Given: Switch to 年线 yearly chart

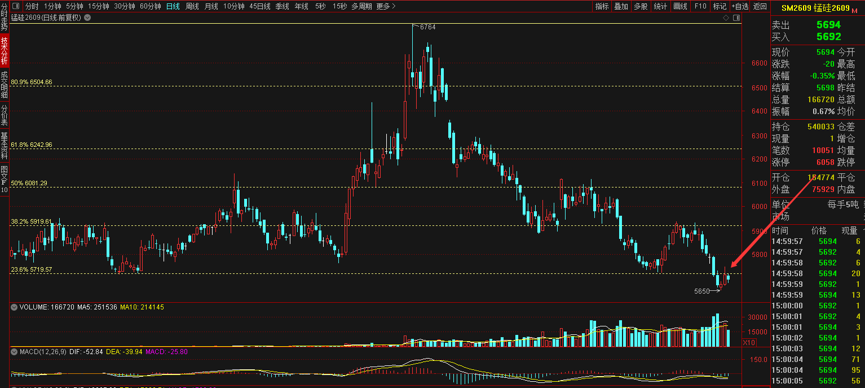Looking at the screenshot, I should click(301, 7).
